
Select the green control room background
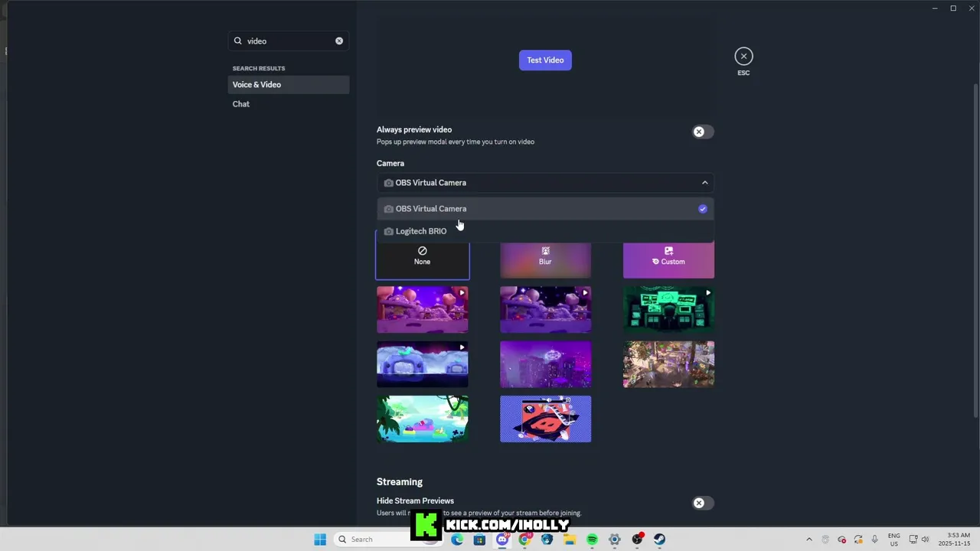tap(668, 310)
